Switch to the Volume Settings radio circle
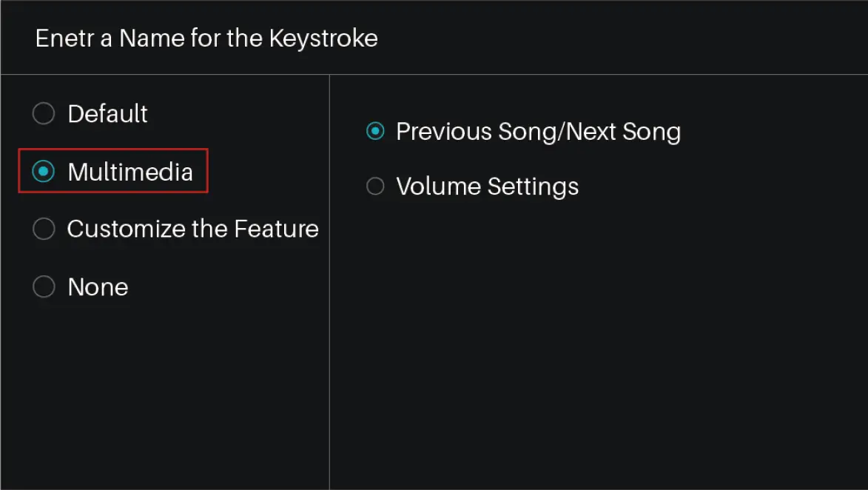 pyautogui.click(x=376, y=186)
